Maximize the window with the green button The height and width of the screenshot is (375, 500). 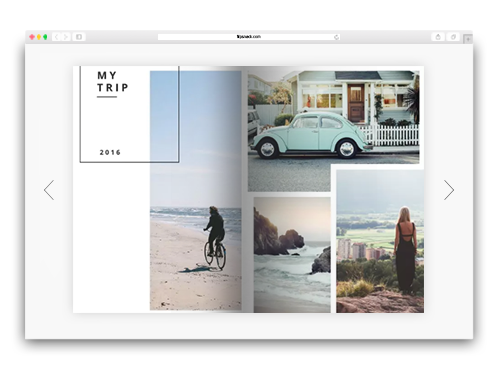45,37
